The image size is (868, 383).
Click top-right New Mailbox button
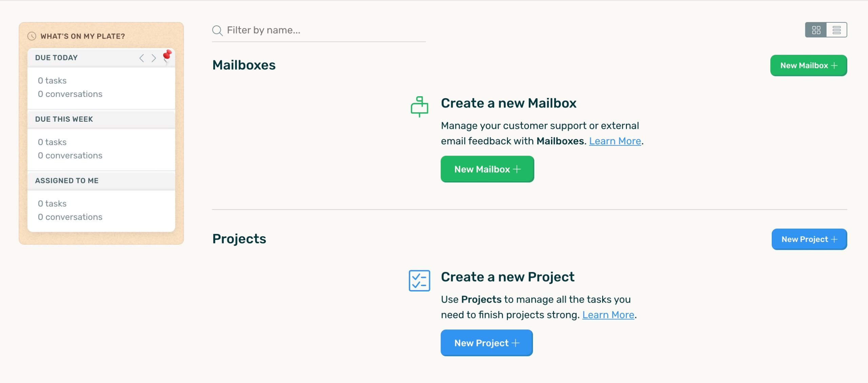pos(809,65)
